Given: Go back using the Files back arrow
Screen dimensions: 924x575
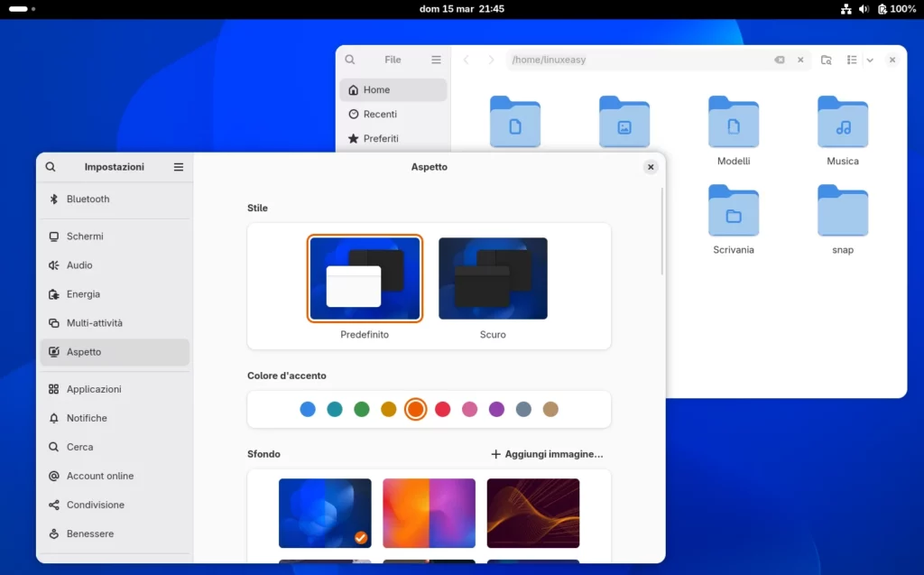Looking at the screenshot, I should [x=466, y=60].
